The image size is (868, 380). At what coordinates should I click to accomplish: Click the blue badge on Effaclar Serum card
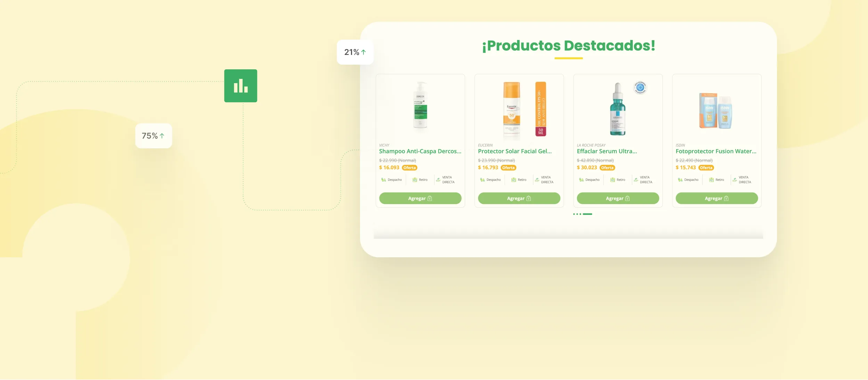click(x=640, y=88)
